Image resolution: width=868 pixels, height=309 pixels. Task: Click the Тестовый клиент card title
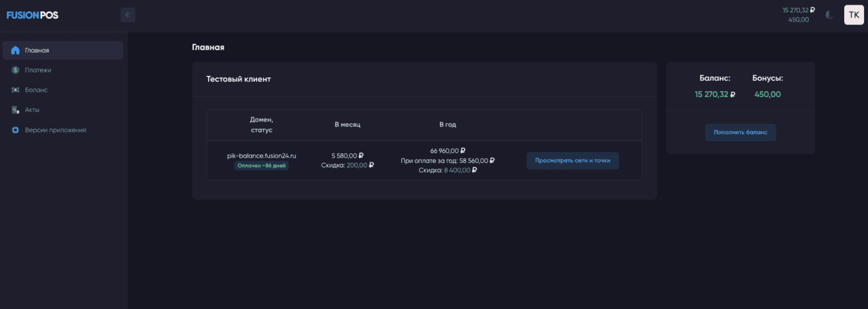[x=239, y=79]
